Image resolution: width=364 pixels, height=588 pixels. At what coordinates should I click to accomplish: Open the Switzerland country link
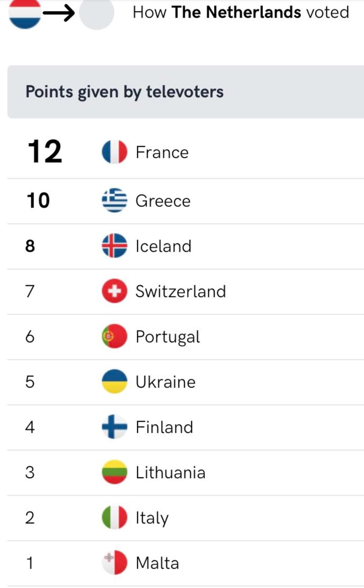[x=180, y=291]
